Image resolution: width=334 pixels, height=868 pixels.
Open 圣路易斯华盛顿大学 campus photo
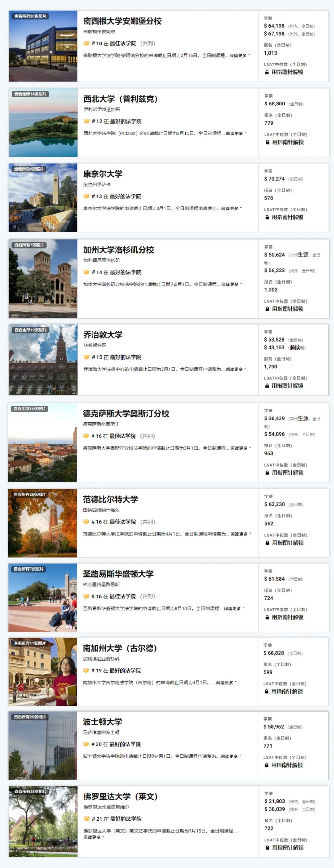[42, 598]
